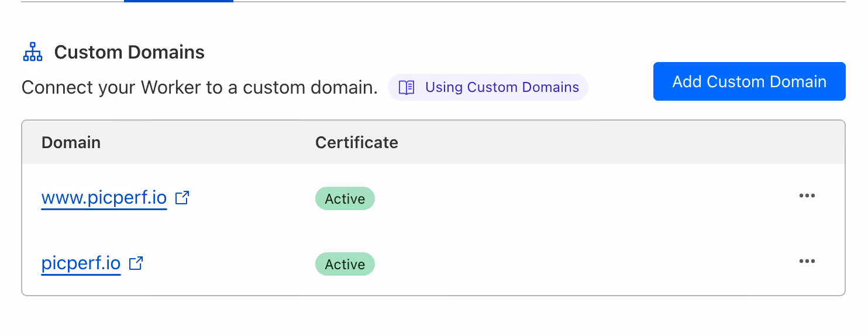Open the three-dot menu for the picperf.io row
Image resolution: width=868 pixels, height=336 pixels.
point(807,261)
